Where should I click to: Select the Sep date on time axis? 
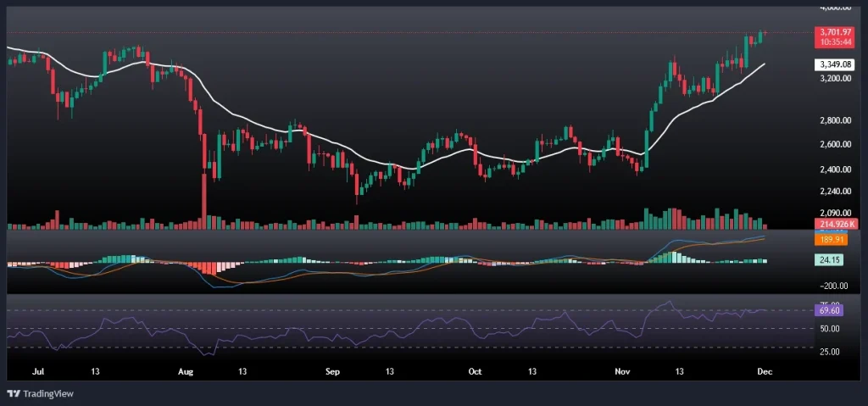332,371
